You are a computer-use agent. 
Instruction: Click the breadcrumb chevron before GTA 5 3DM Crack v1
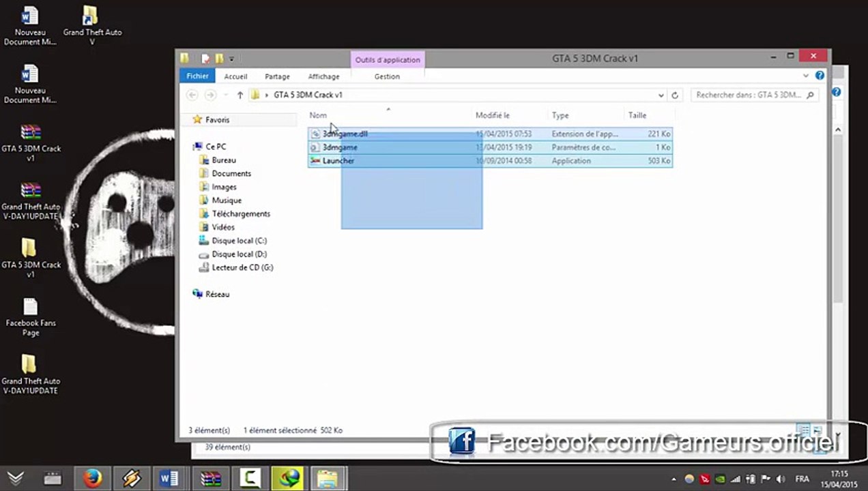266,95
